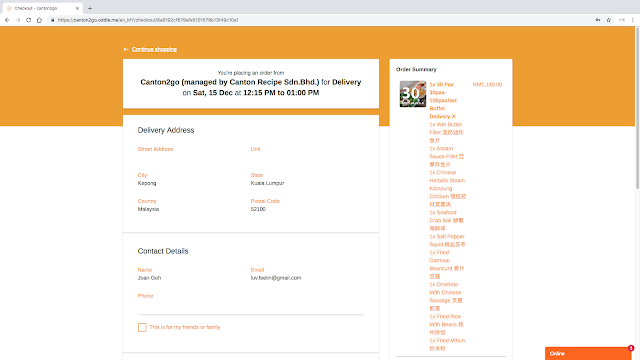Image resolution: width=640 pixels, height=360 pixels.
Task: Click the '1x 30 Pax' item title
Action: coord(443,100)
